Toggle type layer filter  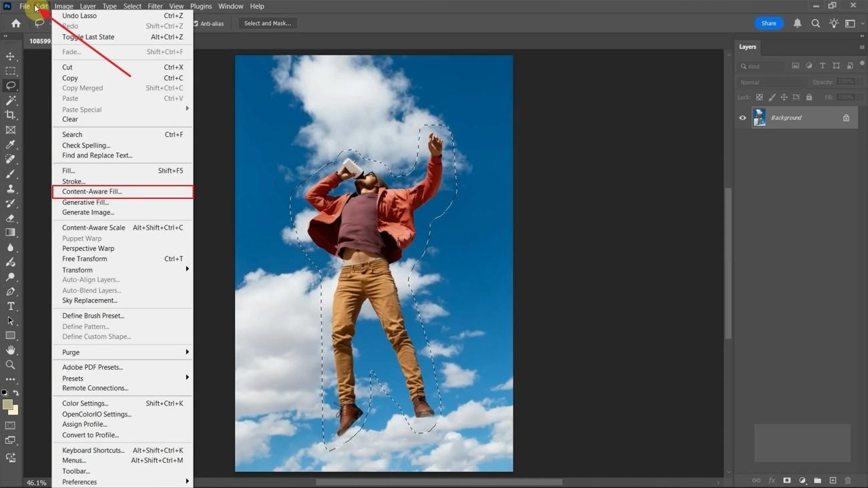823,66
